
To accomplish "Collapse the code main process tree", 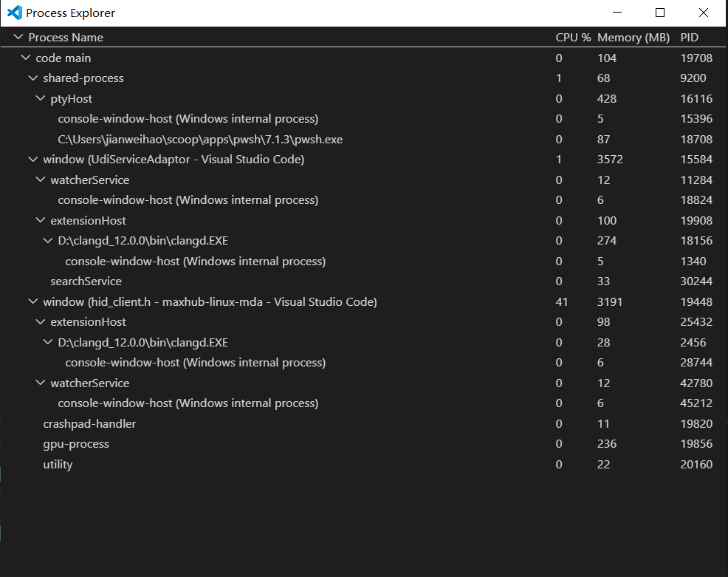I will (x=25, y=58).
